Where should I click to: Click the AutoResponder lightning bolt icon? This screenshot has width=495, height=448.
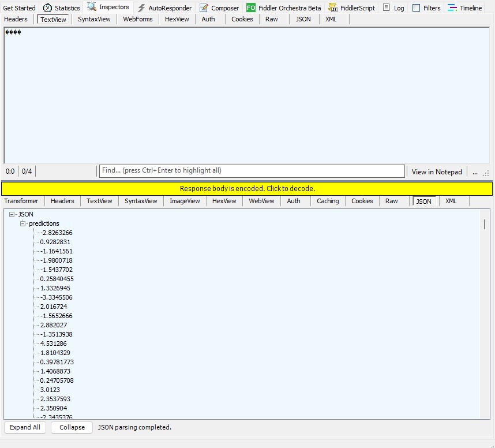pyautogui.click(x=141, y=8)
